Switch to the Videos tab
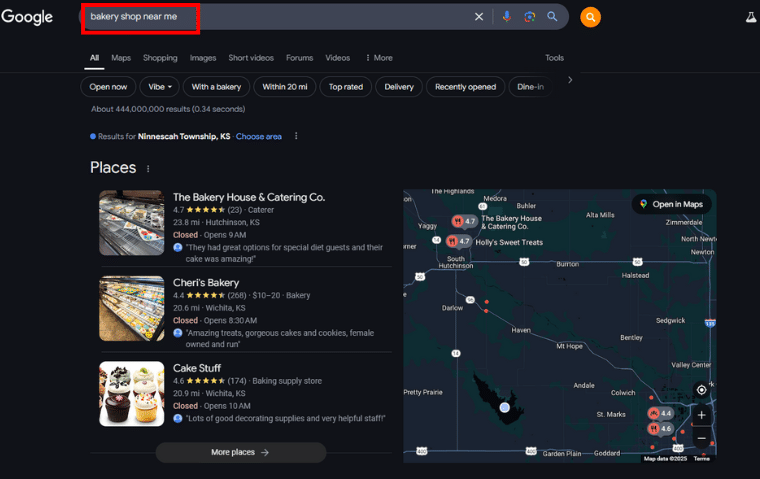Image resolution: width=760 pixels, height=479 pixels. [337, 58]
